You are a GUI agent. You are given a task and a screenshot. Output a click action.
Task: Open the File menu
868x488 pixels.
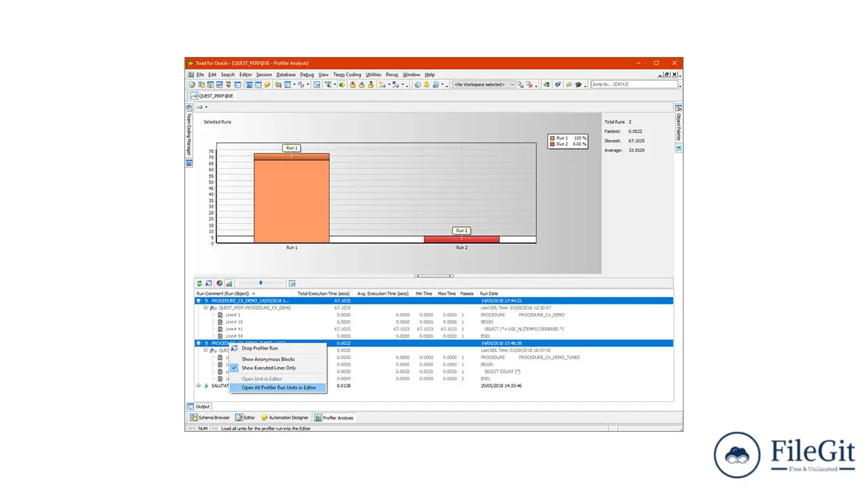tap(200, 75)
